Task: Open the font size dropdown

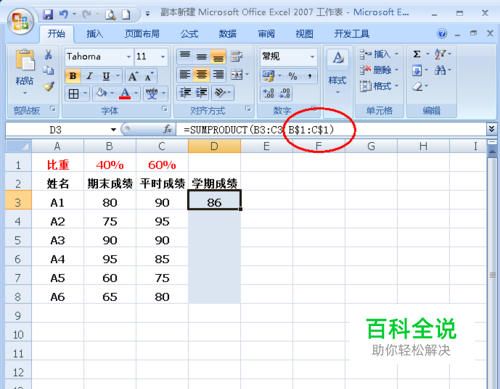Action: pos(163,57)
